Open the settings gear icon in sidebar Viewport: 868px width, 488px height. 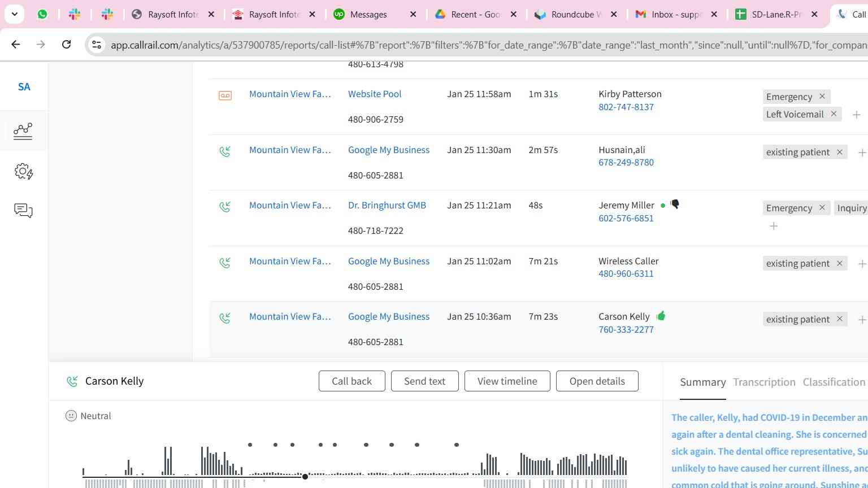pyautogui.click(x=24, y=171)
